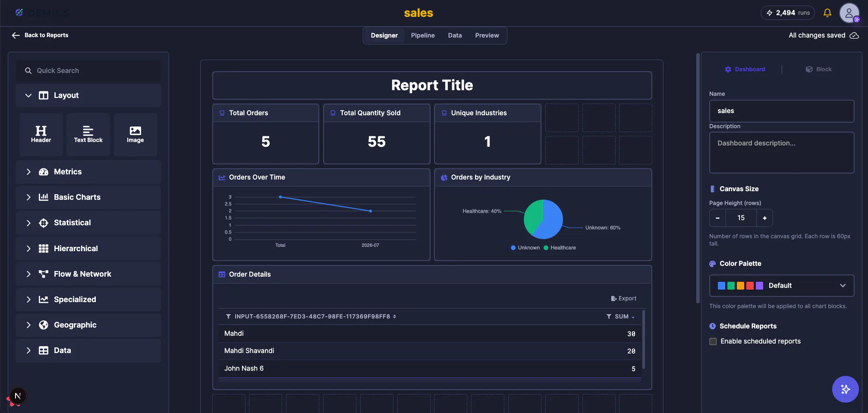The image size is (868, 413).
Task: Increase page height with plus button
Action: (x=764, y=218)
